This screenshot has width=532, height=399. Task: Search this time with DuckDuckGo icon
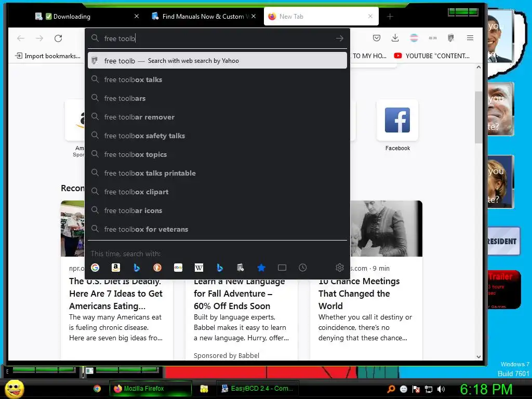(157, 268)
